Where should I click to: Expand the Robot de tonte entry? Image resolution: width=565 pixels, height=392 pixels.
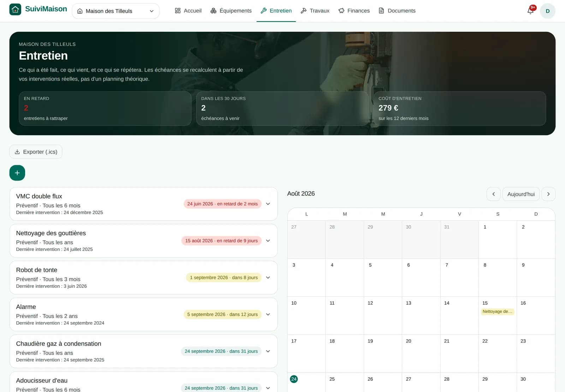pos(268,278)
